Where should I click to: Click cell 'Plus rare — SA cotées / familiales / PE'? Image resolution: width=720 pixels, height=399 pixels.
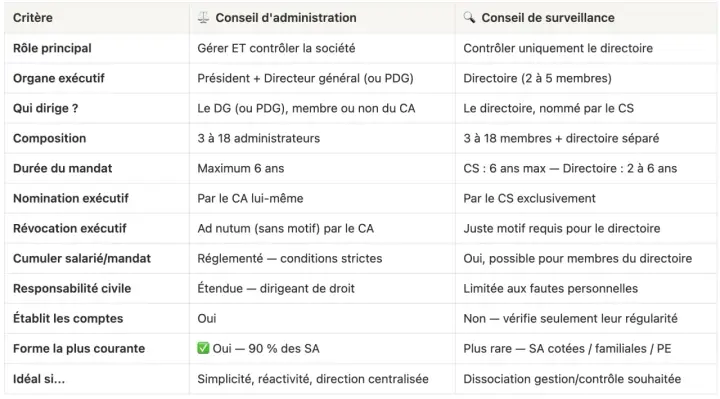[567, 348]
